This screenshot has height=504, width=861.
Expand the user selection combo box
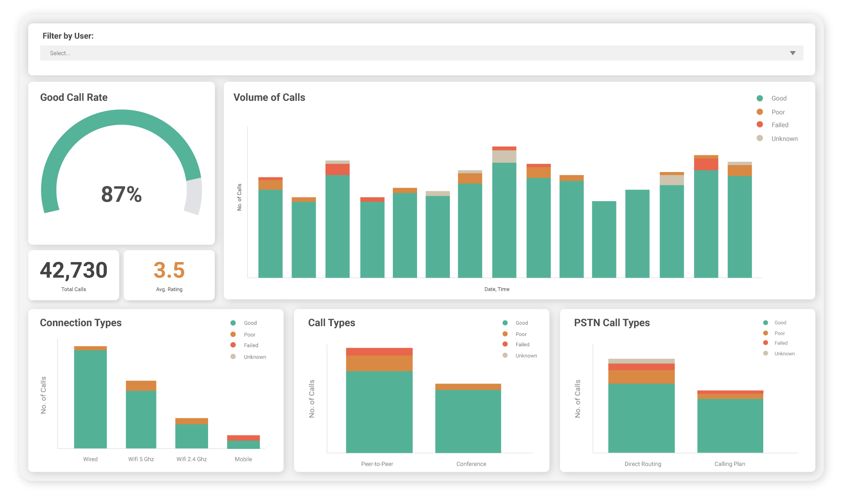coord(422,53)
